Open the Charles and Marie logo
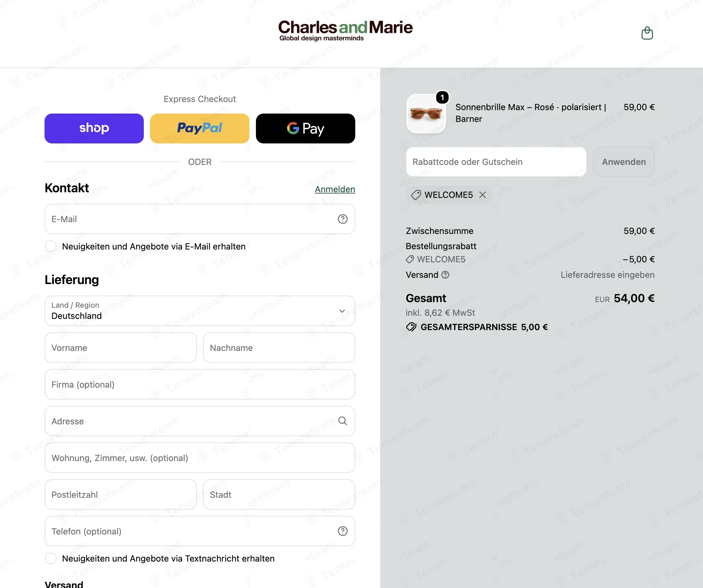Screen dimensions: 703x588 tap(345, 30)
